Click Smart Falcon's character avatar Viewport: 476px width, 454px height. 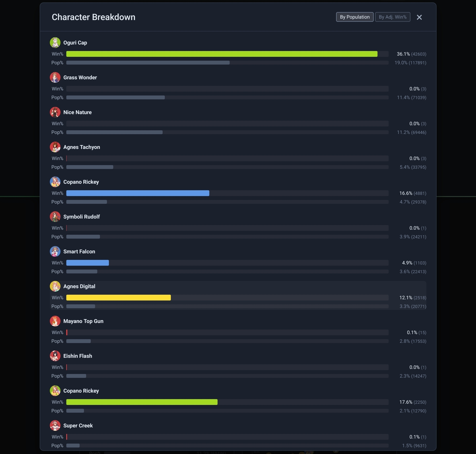tap(55, 252)
